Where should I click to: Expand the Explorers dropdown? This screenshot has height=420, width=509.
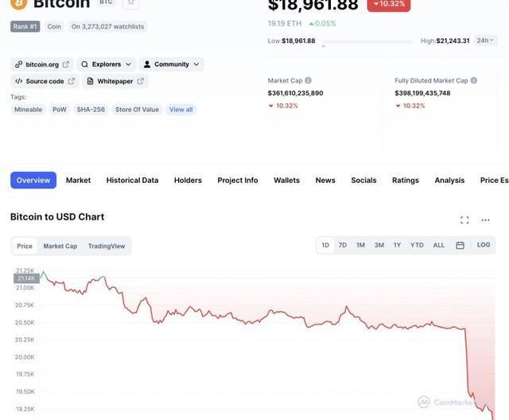click(x=106, y=64)
